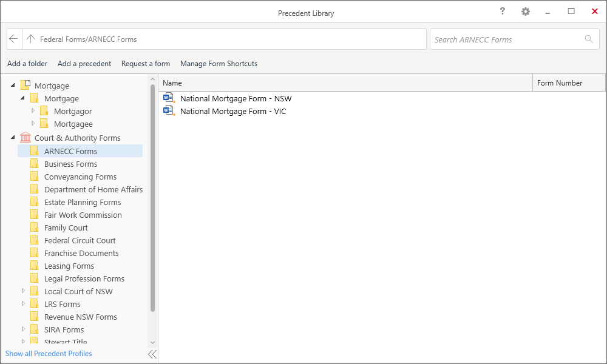Click the ARNECC Forms folder icon

pyautogui.click(x=35, y=150)
